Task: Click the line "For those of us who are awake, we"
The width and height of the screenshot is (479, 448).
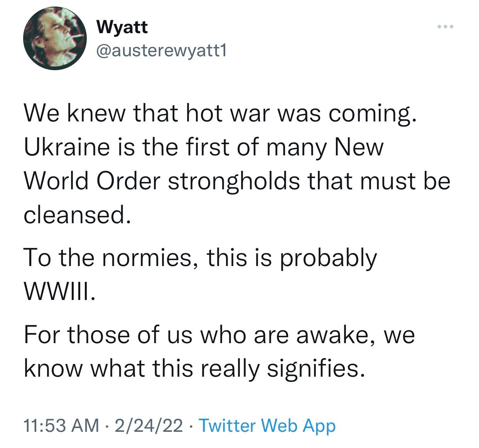Action: click(219, 334)
